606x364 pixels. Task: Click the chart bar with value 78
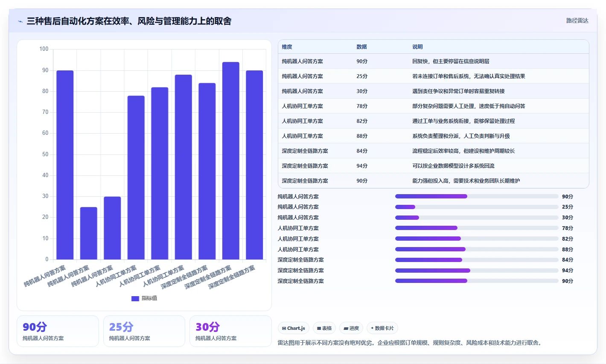point(136,178)
